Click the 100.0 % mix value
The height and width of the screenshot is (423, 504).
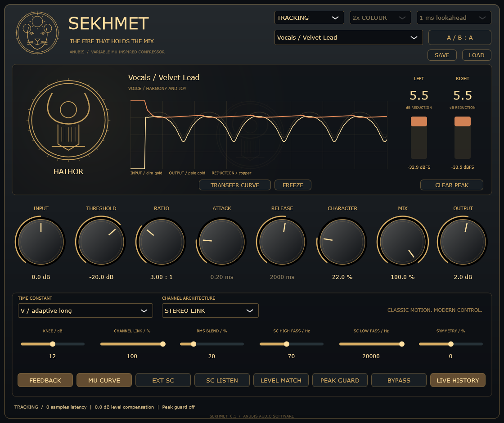402,277
